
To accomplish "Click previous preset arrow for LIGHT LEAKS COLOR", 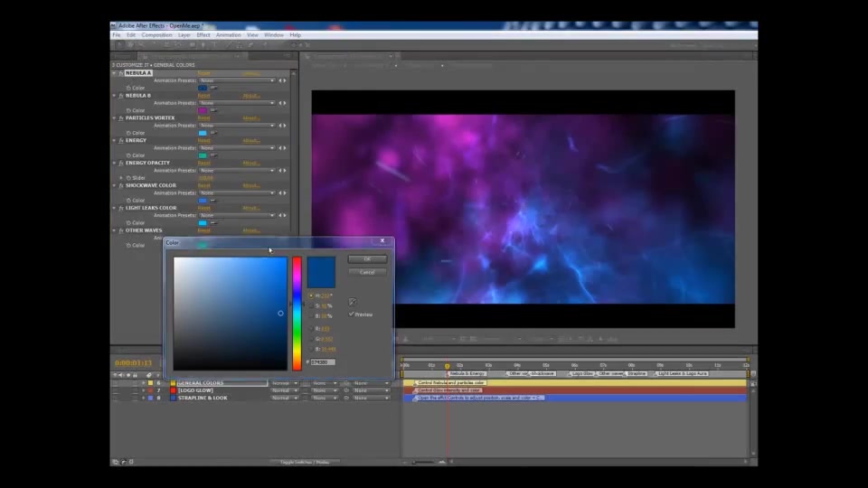I will [280, 215].
